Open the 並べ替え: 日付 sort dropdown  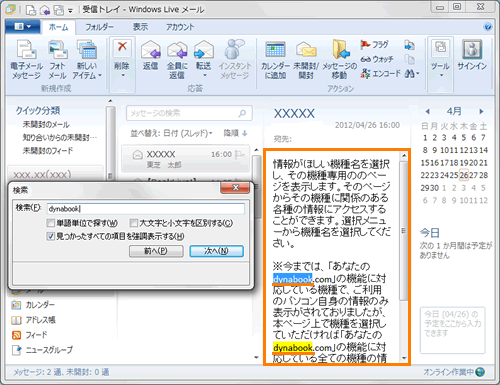(171, 134)
